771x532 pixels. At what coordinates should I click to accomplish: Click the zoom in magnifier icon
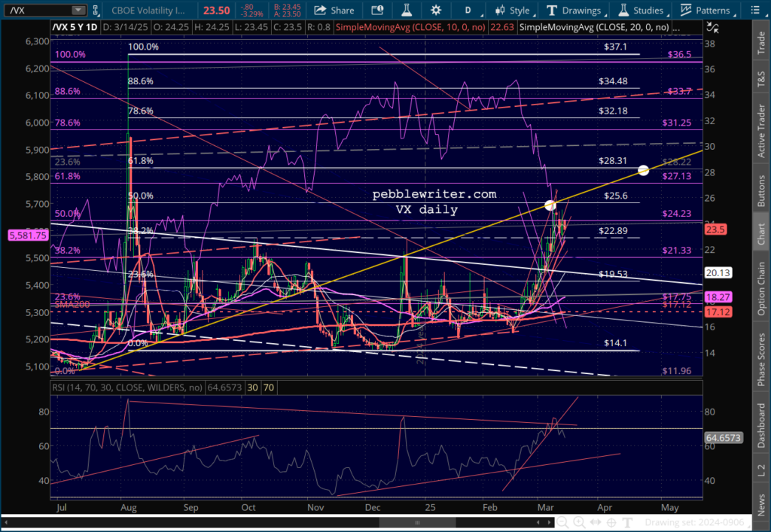click(579, 522)
